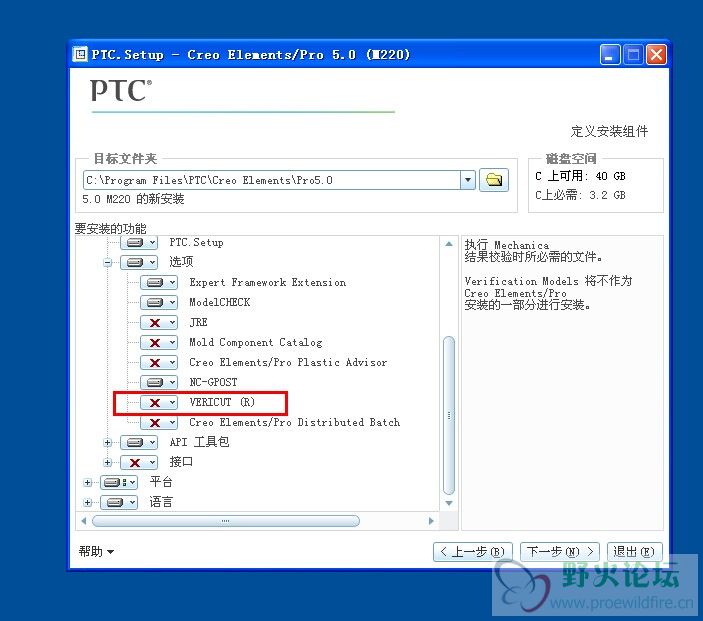Select the 平台 tree label

tap(161, 482)
